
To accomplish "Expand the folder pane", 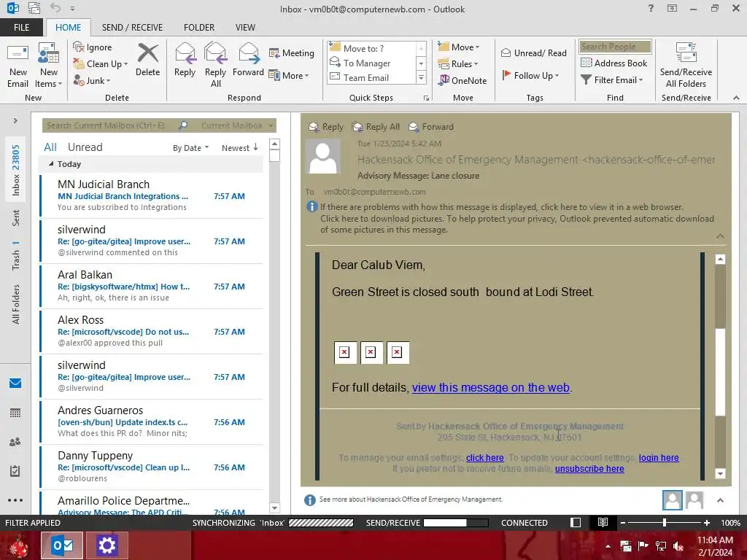I will 15,121.
